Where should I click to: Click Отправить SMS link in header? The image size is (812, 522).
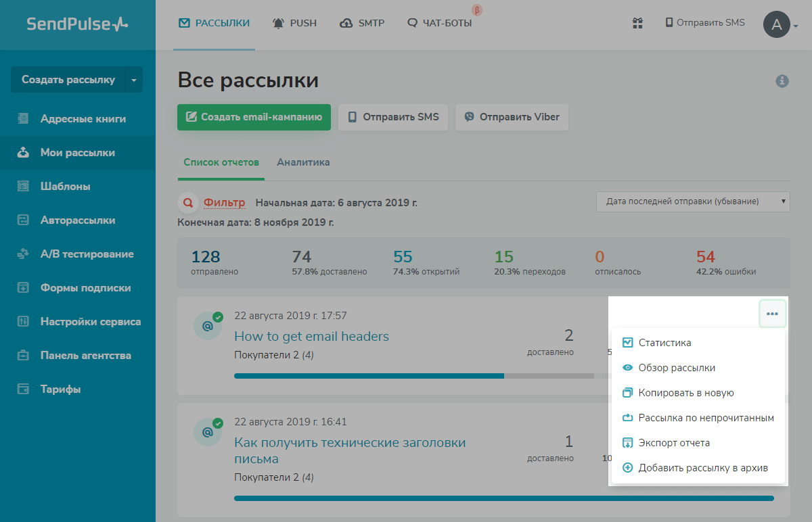coord(705,22)
